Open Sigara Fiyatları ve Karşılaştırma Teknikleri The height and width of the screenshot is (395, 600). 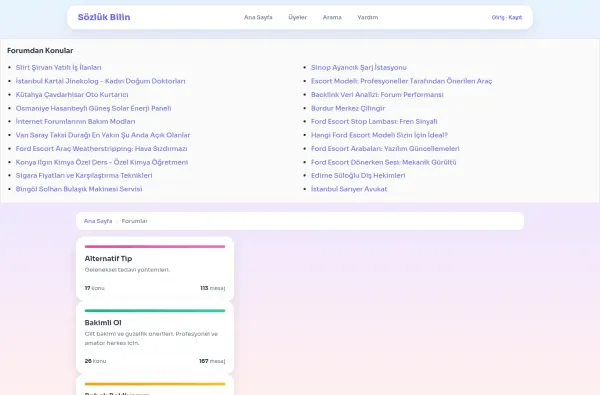point(84,175)
